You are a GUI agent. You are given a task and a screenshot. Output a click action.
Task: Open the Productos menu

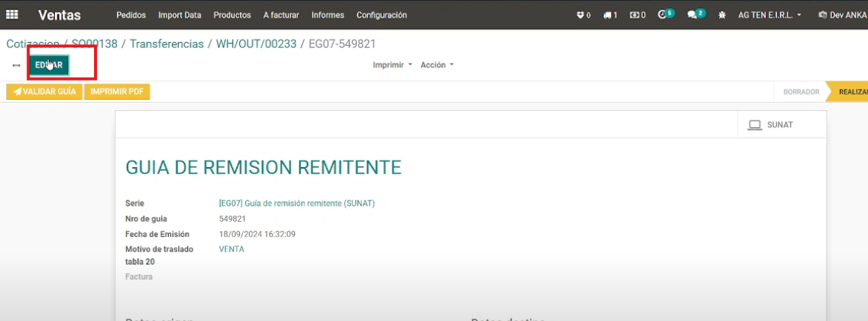232,16
